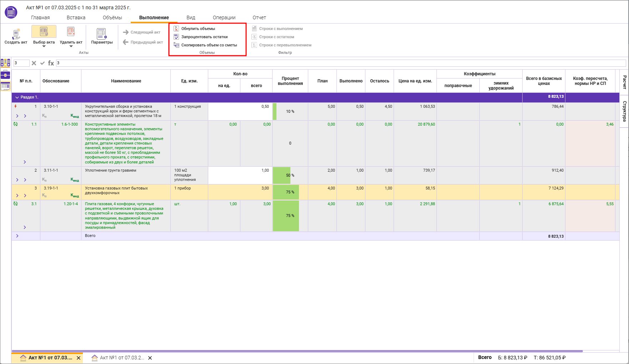The width and height of the screenshot is (629, 364).
Task: Toggle filter Строки с выполнением
Action: coord(281,29)
